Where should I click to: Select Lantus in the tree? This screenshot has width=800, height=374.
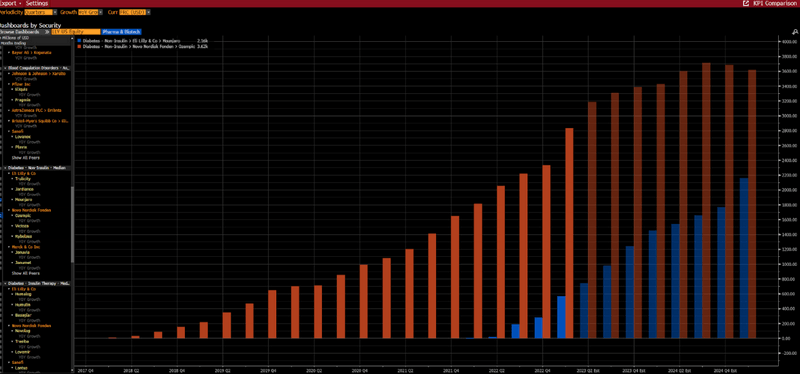(x=21, y=367)
